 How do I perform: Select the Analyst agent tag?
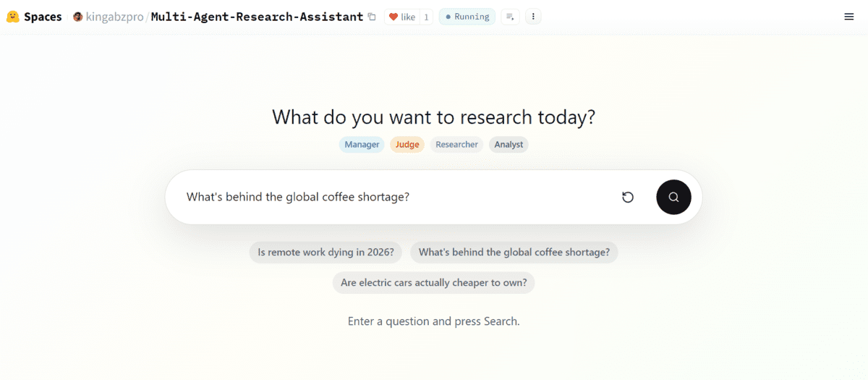(x=509, y=145)
